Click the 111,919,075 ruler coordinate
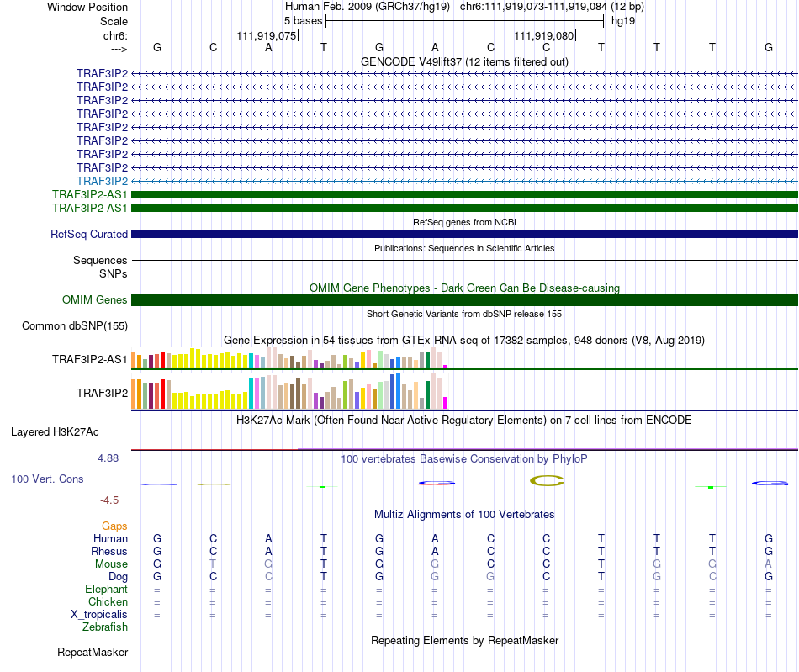The height and width of the screenshot is (672, 799). pos(266,35)
